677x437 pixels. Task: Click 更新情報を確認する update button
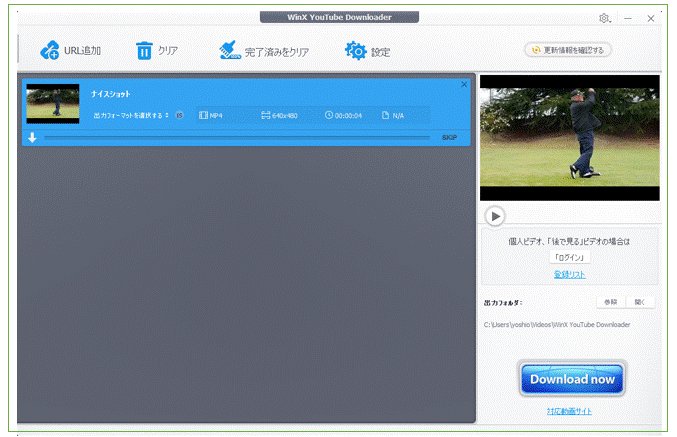tap(568, 50)
